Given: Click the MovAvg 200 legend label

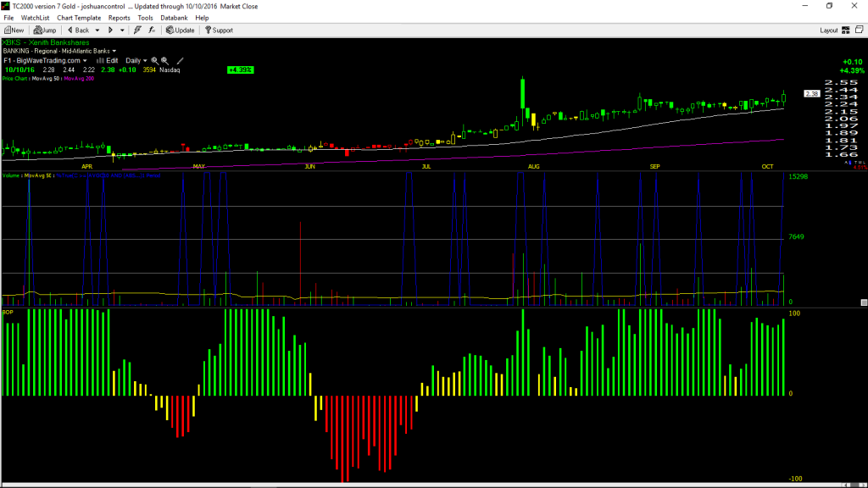Looking at the screenshot, I should click(79, 79).
